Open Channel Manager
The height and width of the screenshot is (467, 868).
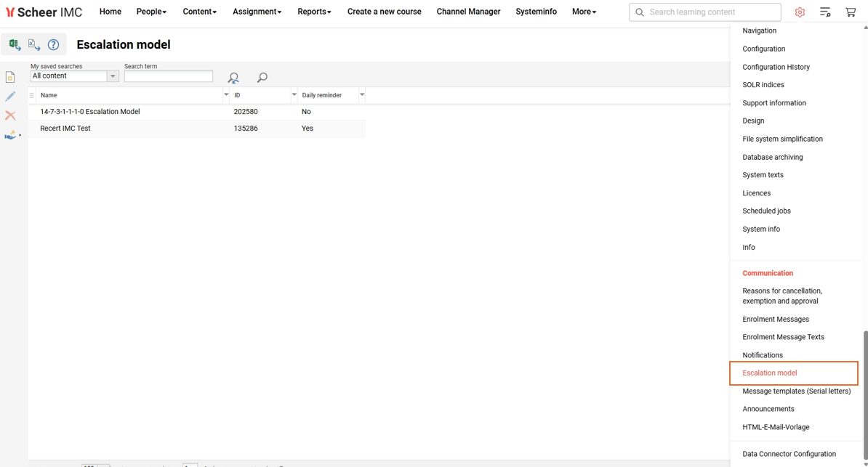tap(468, 12)
